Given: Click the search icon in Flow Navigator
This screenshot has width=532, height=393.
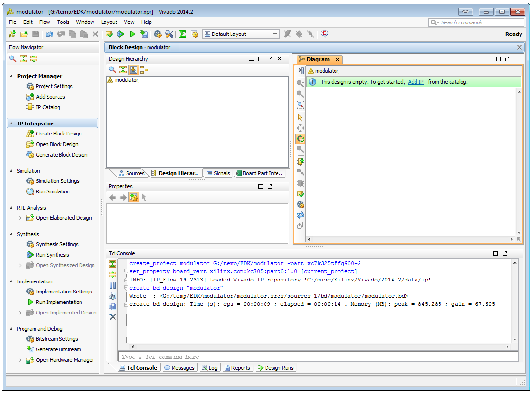Looking at the screenshot, I should click(x=12, y=58).
